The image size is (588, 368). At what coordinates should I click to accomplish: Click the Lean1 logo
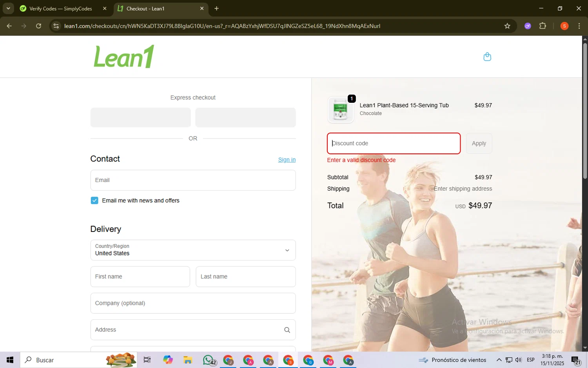tap(124, 56)
